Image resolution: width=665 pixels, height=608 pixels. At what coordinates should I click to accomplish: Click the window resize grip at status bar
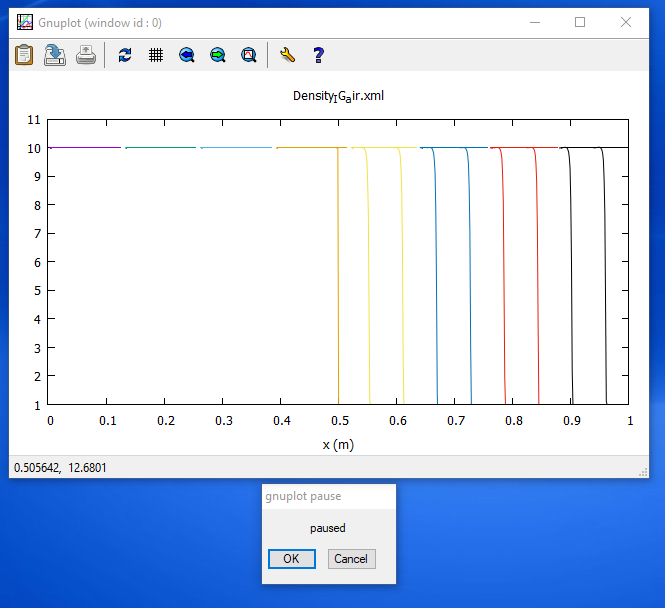[643, 472]
